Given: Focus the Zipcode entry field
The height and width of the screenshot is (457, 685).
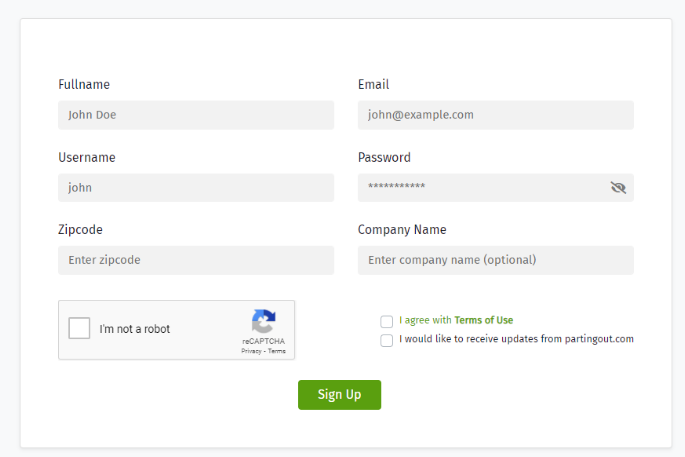Looking at the screenshot, I should coord(196,260).
